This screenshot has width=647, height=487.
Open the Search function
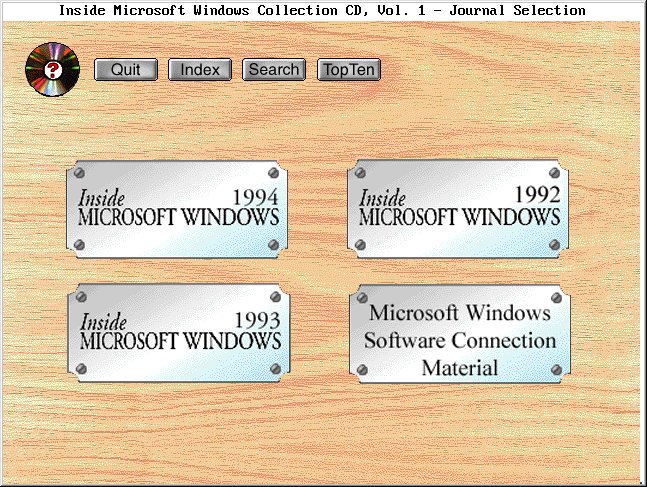point(274,69)
